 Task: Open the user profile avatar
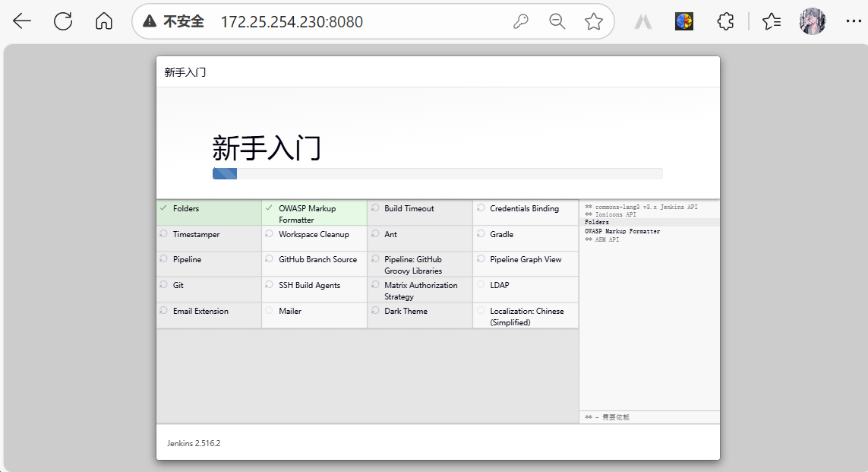pyautogui.click(x=813, y=21)
